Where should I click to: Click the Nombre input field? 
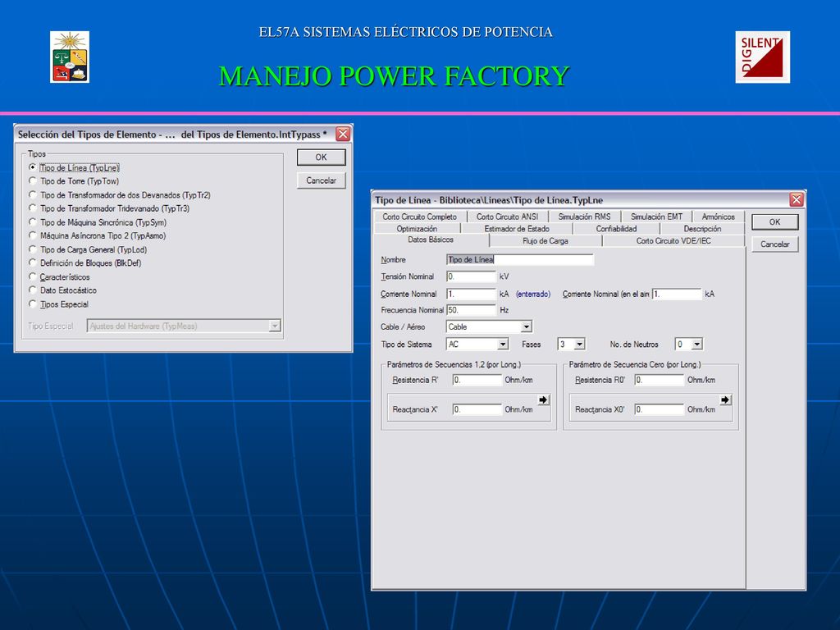click(x=519, y=259)
